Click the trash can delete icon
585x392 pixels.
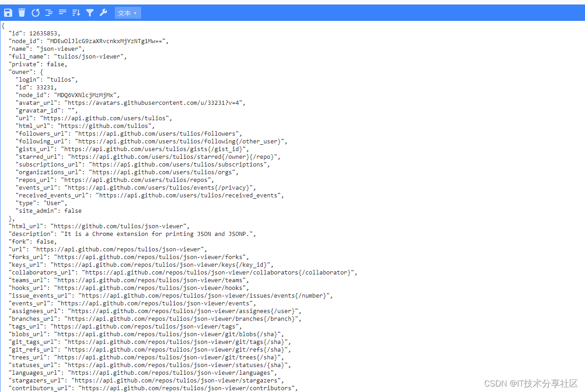22,13
